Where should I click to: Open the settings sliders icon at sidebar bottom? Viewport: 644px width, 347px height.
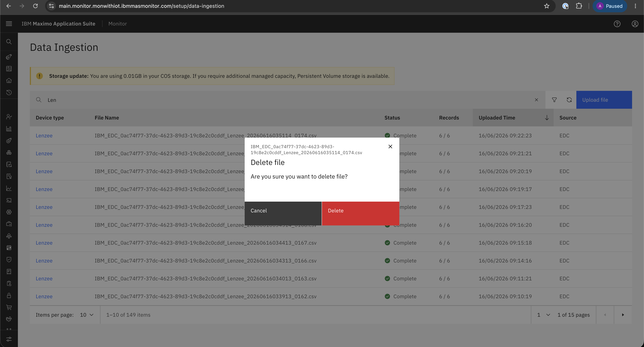[x=9, y=339]
